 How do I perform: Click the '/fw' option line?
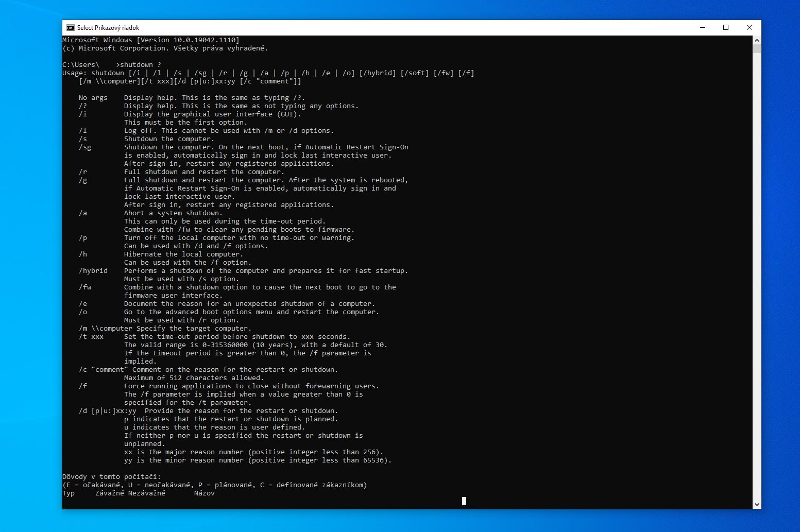click(237, 287)
